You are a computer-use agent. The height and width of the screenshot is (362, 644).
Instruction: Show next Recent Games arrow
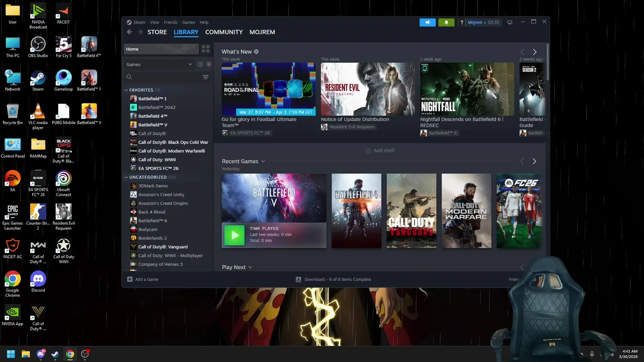click(x=534, y=161)
